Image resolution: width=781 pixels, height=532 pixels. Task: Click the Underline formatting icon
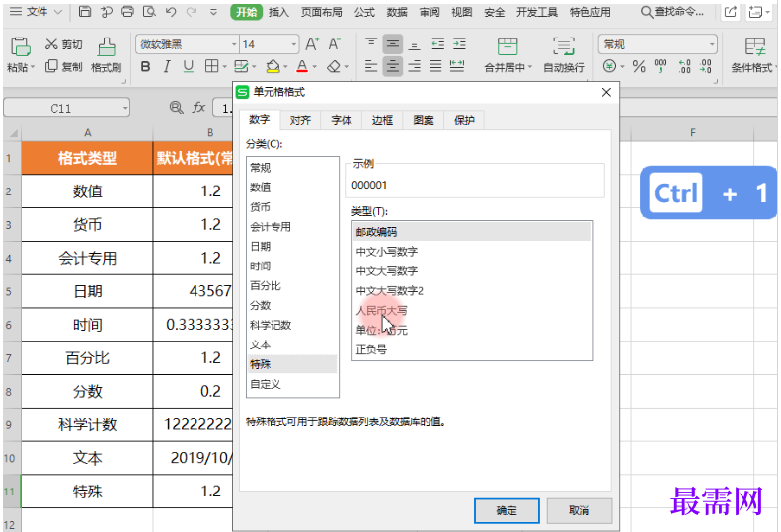click(188, 66)
